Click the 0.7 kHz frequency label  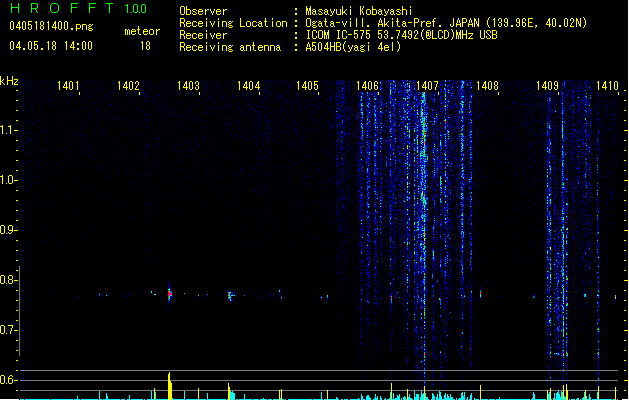[8, 330]
